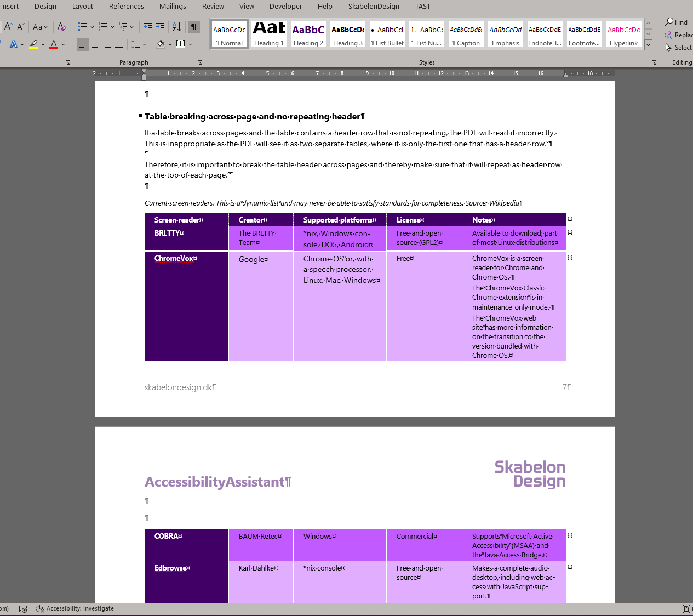The height and width of the screenshot is (616, 693).
Task: Open the References ribbon tab
Action: point(127,7)
